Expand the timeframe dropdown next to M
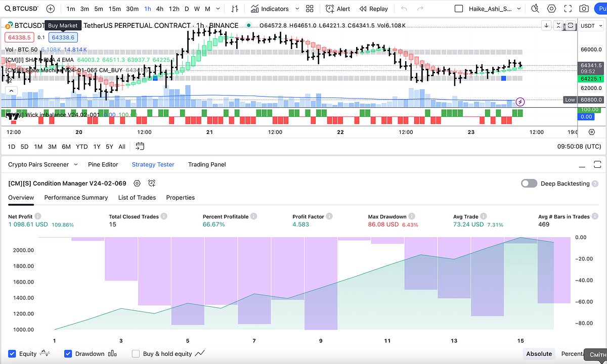 tap(218, 9)
